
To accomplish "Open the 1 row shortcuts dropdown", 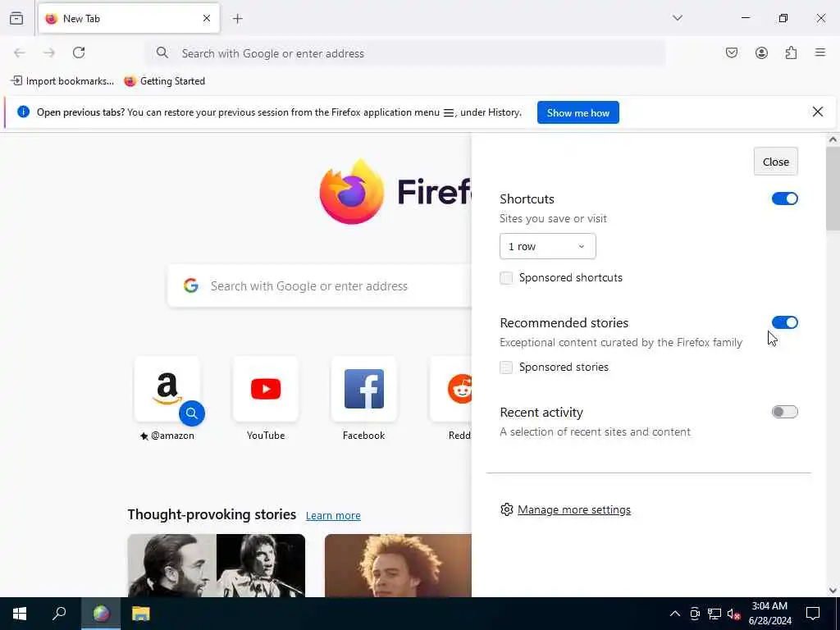I will (x=547, y=246).
